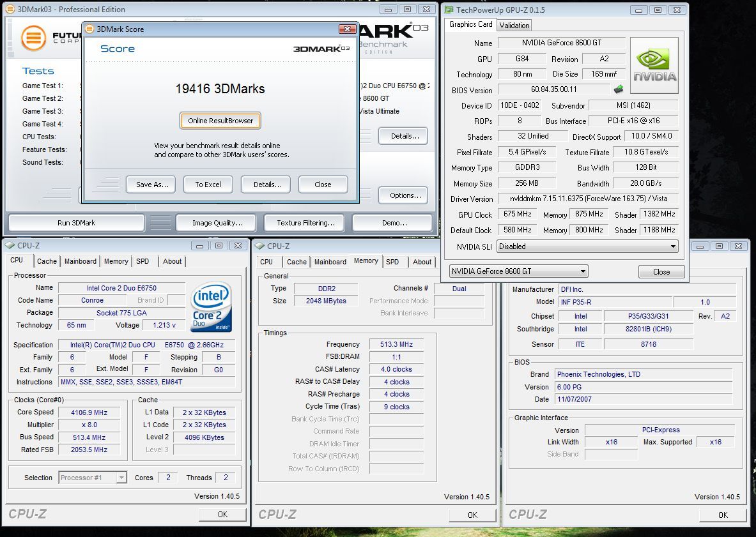Image resolution: width=756 pixels, height=537 pixels.
Task: Click the 3DMark03 main window title icon
Action: [x=10, y=9]
